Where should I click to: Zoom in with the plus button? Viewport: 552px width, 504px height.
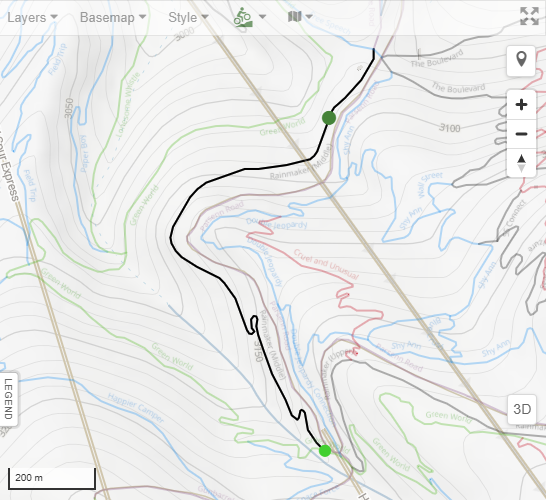[x=521, y=105]
